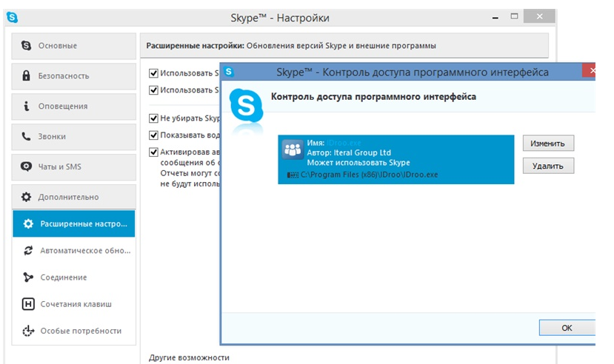
Task: Click the info icon beside Оповещения
Action: pos(26,106)
